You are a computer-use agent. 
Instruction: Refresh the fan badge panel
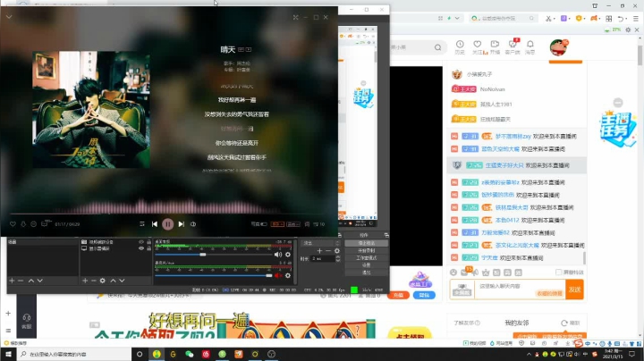571,323
